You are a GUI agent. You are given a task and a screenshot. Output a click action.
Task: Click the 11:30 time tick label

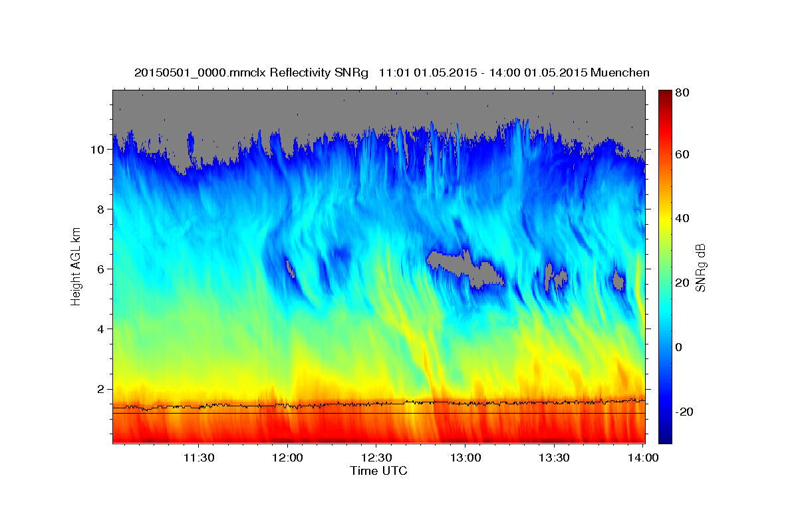[199, 458]
